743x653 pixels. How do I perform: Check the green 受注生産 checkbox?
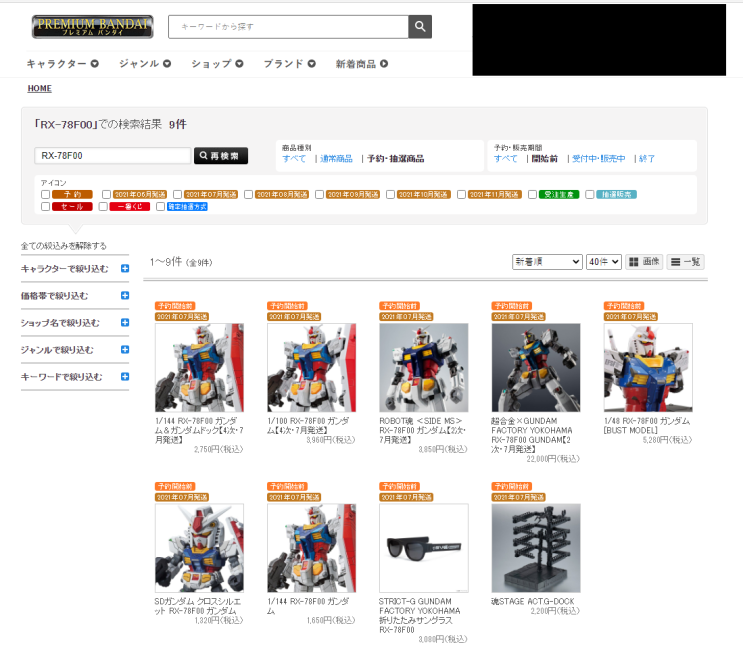click(x=532, y=194)
